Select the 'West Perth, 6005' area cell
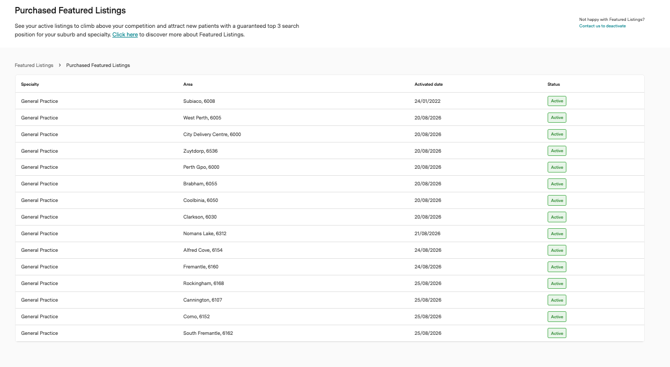This screenshot has height=367, width=670. [202, 118]
